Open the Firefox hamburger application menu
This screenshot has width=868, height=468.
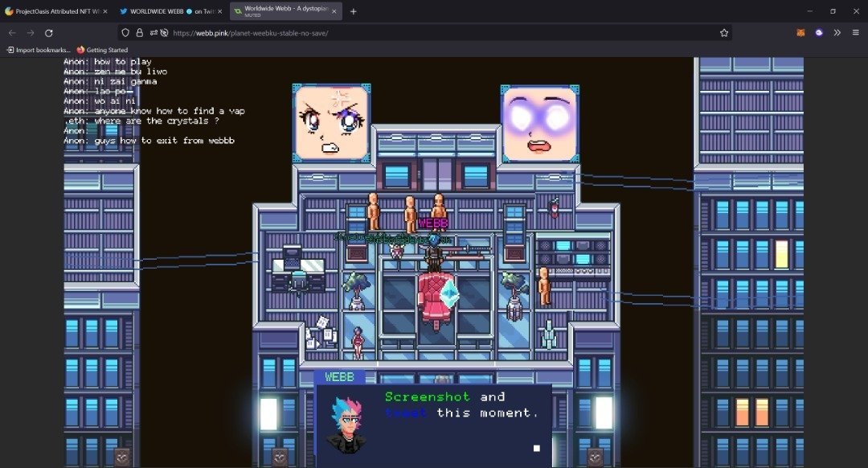pos(855,33)
